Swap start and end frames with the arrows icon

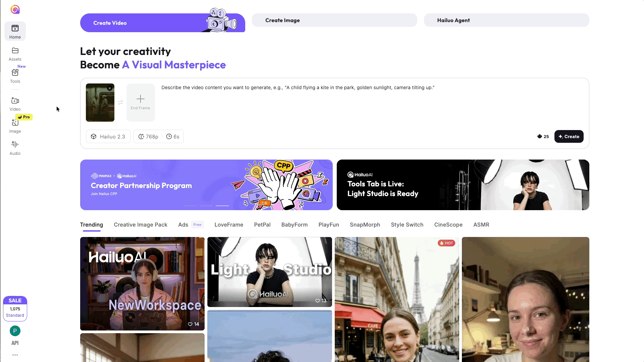pos(120,103)
